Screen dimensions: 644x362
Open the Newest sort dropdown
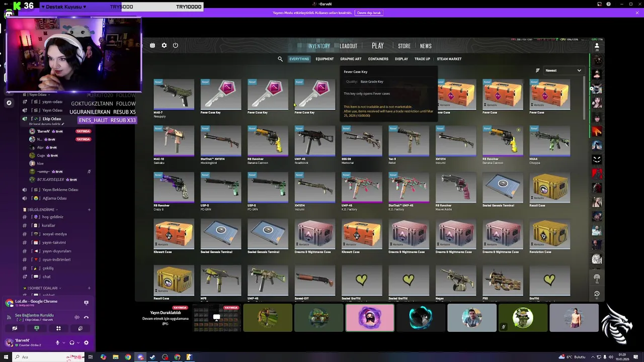[x=563, y=70]
